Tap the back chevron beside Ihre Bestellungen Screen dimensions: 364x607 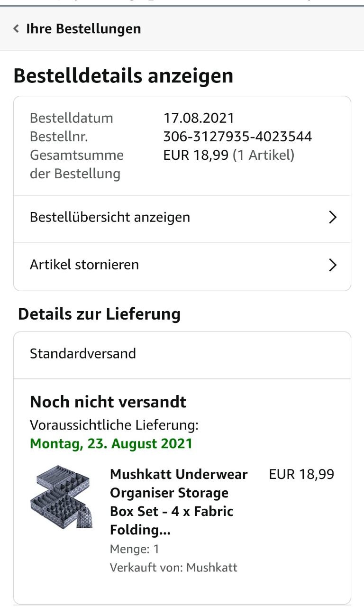click(17, 29)
